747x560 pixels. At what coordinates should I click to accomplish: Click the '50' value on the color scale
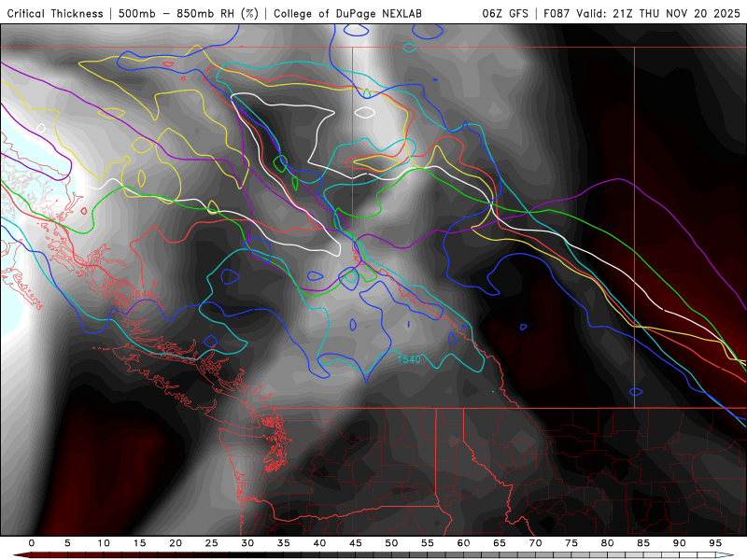point(391,543)
